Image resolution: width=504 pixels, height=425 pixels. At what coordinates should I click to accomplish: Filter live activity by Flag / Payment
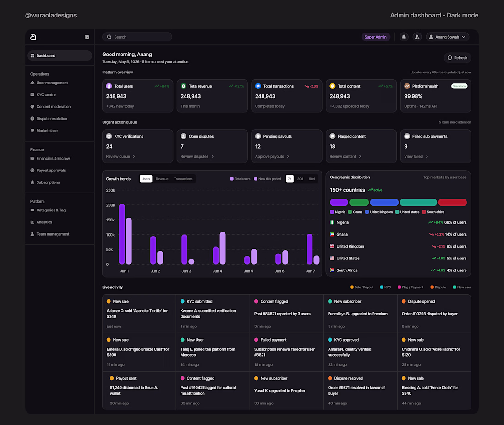(411, 287)
